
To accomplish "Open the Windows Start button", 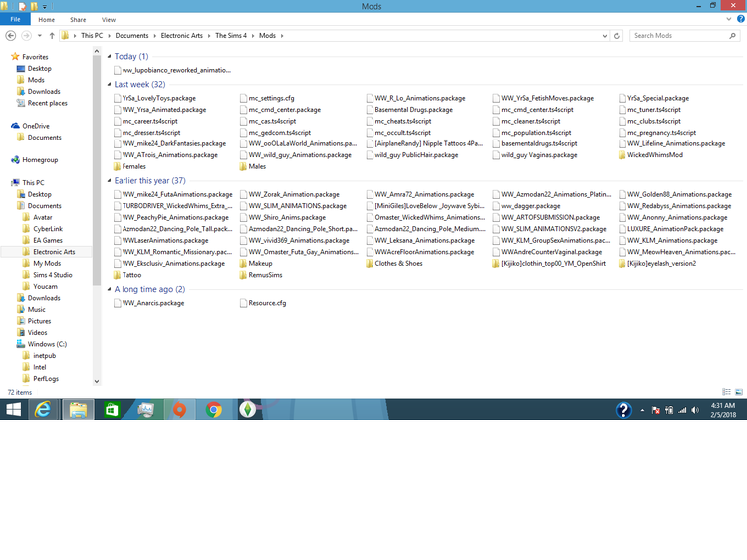I will tap(13, 410).
